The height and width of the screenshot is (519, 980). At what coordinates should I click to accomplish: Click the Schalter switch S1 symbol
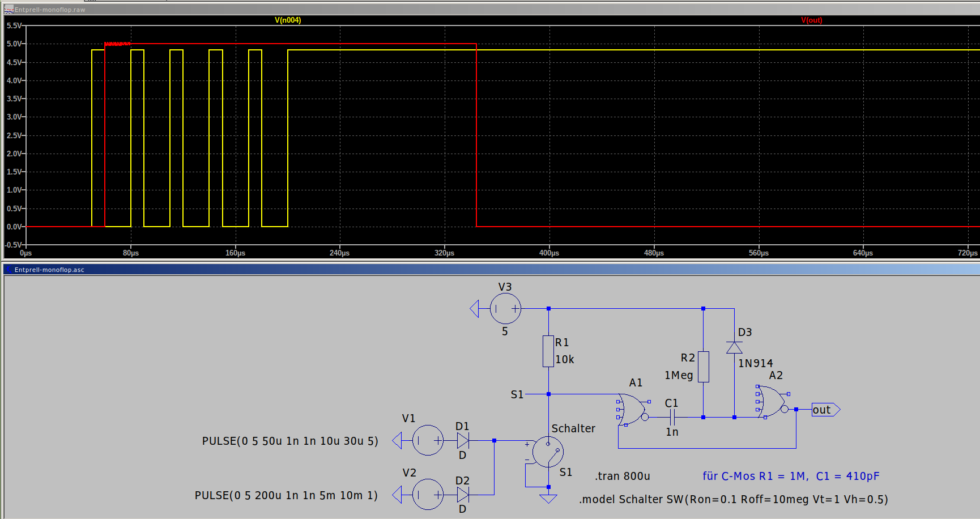click(548, 452)
